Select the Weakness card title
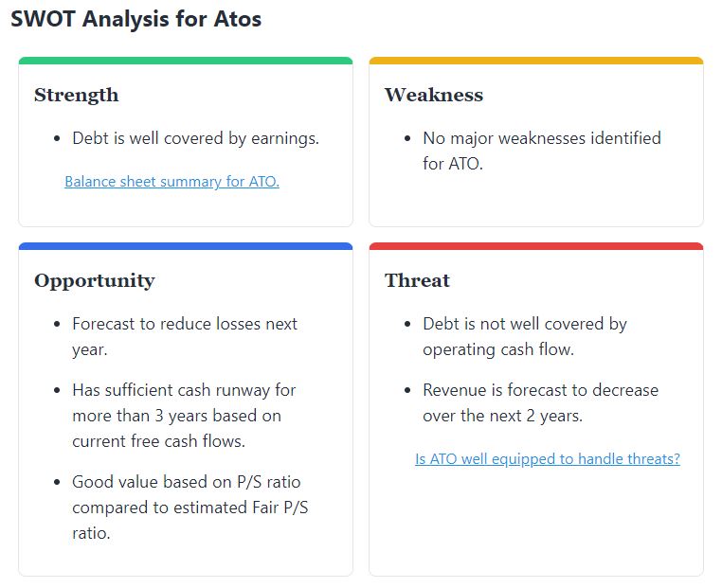Viewport: 722px width, 588px height. click(x=434, y=95)
